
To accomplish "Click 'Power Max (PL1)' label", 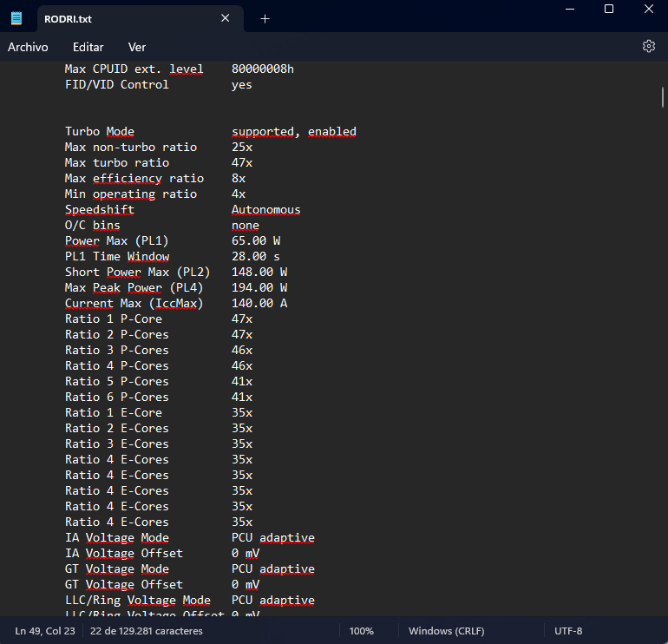I will click(x=117, y=240).
